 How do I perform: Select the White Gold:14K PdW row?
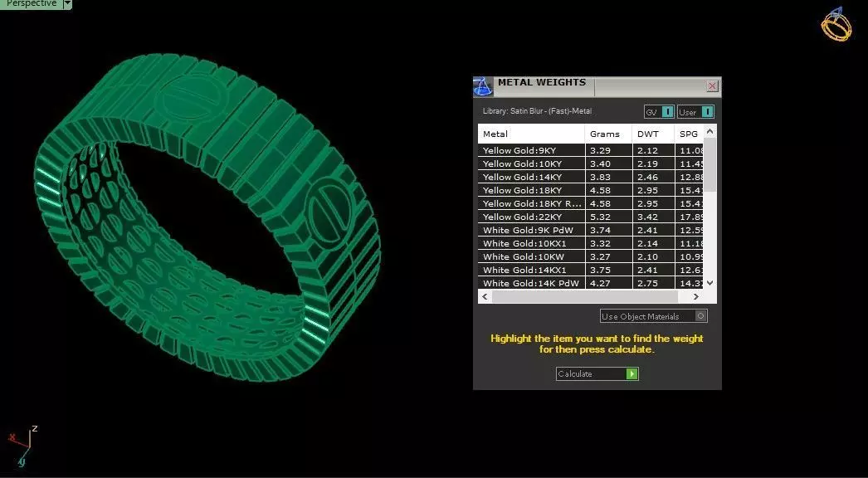tap(591, 283)
